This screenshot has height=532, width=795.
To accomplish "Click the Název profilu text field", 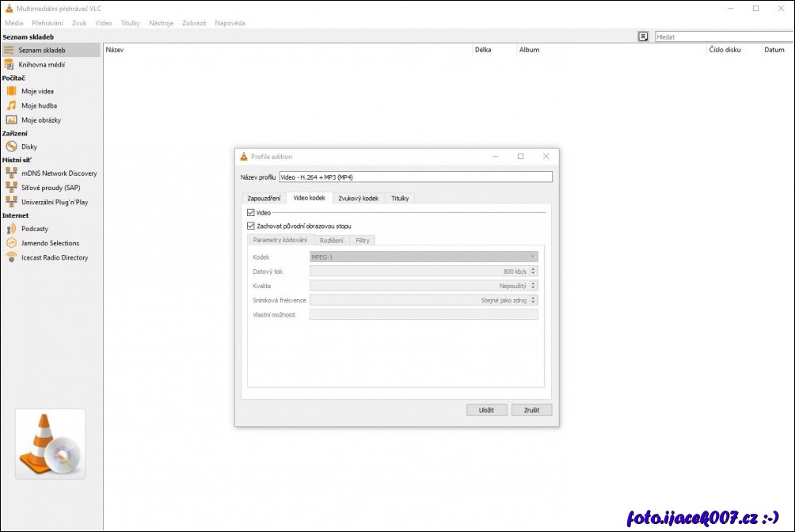I will tap(415, 177).
